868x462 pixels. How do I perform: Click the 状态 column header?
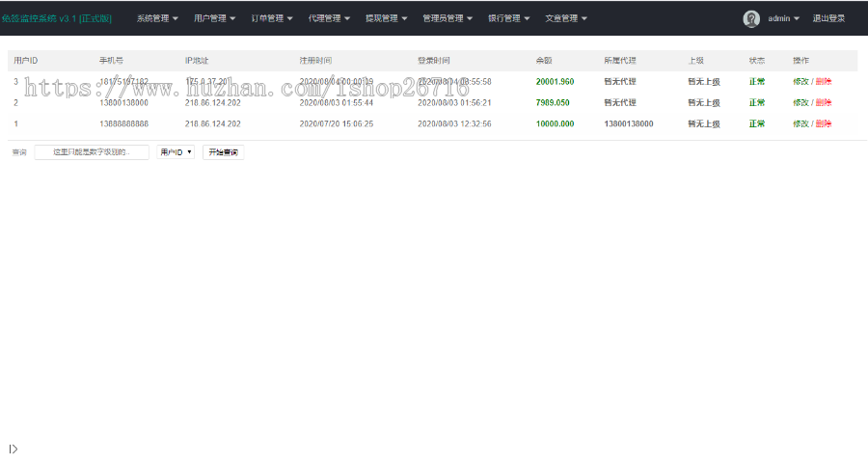click(757, 61)
